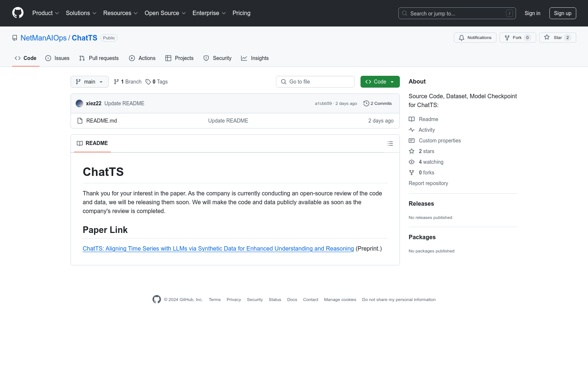Open the Releases section heading
Viewport: 588px width, 368px height.
pos(421,204)
